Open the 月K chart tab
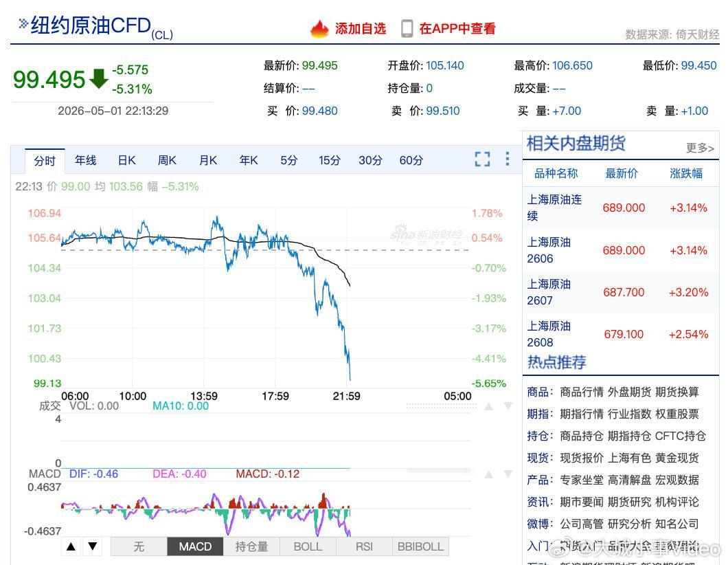The width and height of the screenshot is (728, 565). 207,160
